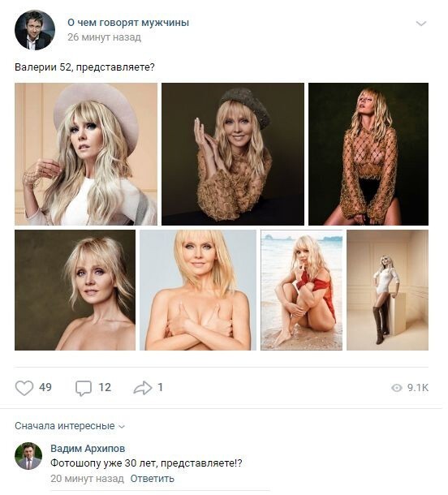This screenshot has width=448, height=495.
Task: Open the portrait photo on olive background
Action: point(75,290)
